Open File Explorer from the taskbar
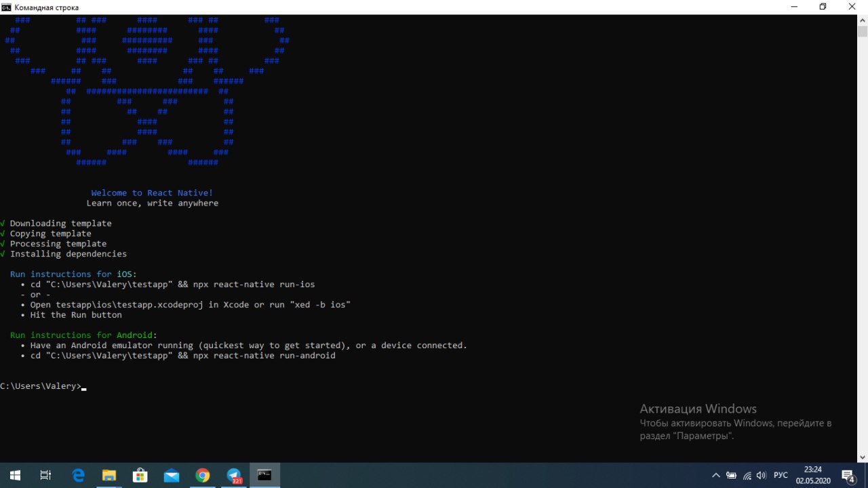The height and width of the screenshot is (488, 868). 109,475
